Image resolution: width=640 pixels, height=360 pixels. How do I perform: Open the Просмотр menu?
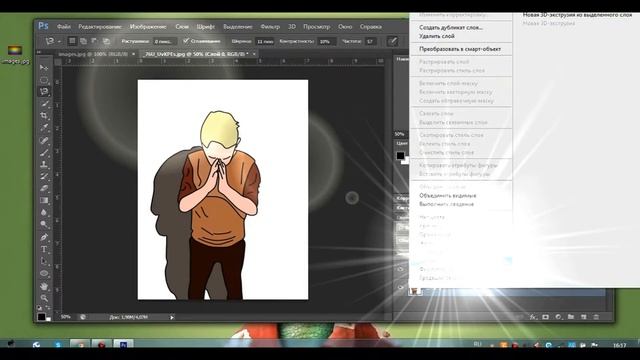click(317, 27)
